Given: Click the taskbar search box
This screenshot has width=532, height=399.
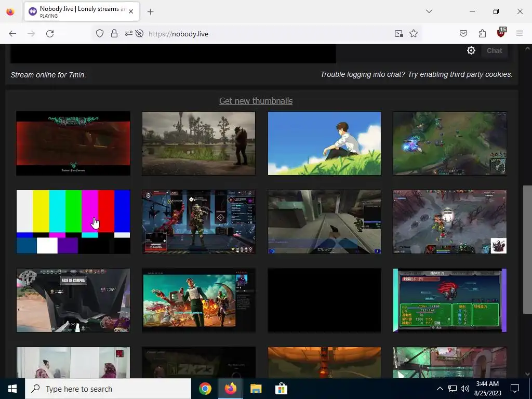Looking at the screenshot, I should pos(108,389).
